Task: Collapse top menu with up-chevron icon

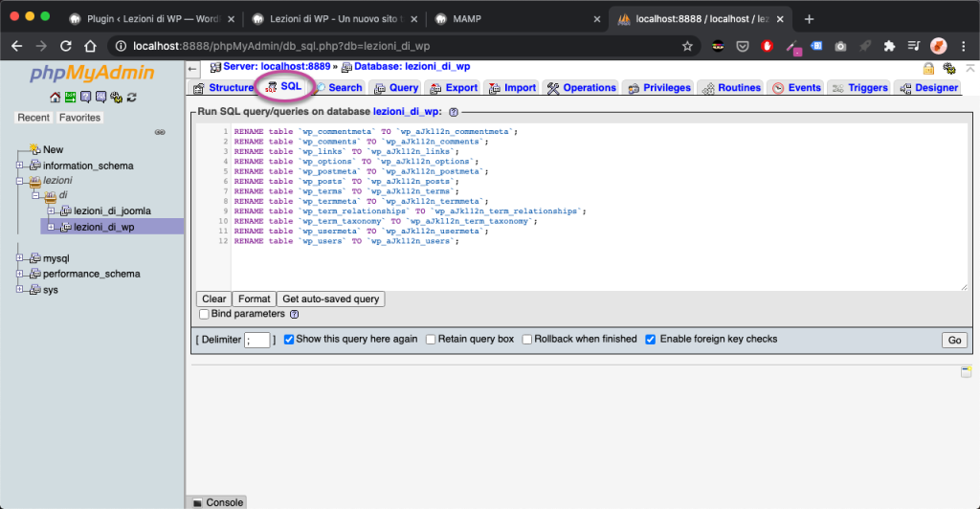Action: point(970,67)
